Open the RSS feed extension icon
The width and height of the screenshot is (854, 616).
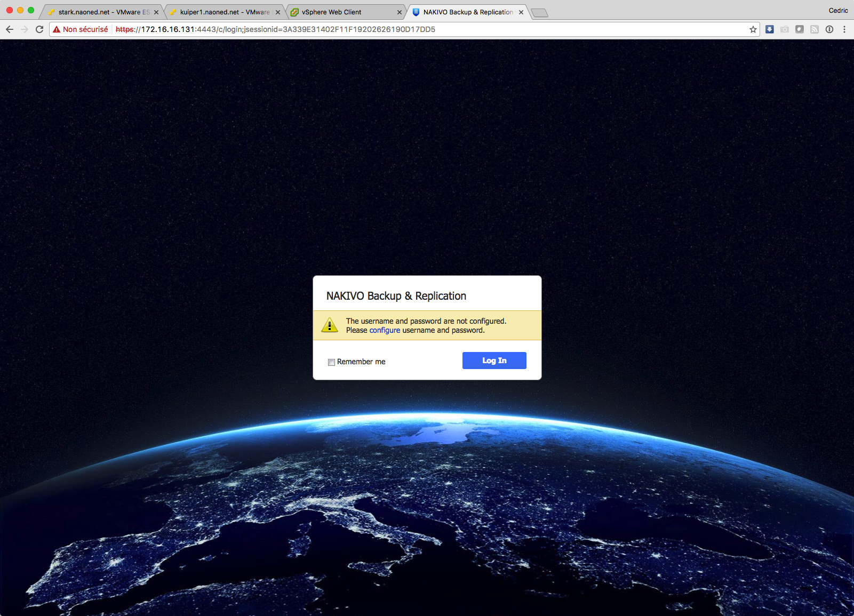[814, 29]
